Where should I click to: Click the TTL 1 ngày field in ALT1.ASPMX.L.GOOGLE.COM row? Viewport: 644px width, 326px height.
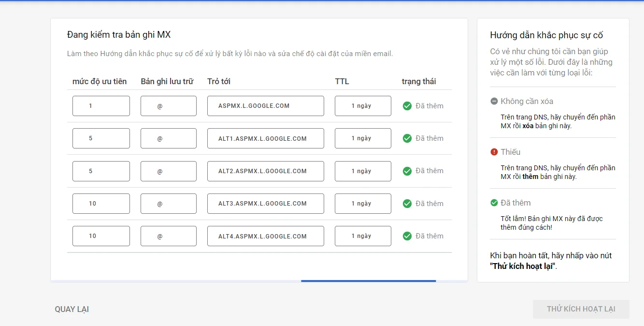(x=363, y=138)
